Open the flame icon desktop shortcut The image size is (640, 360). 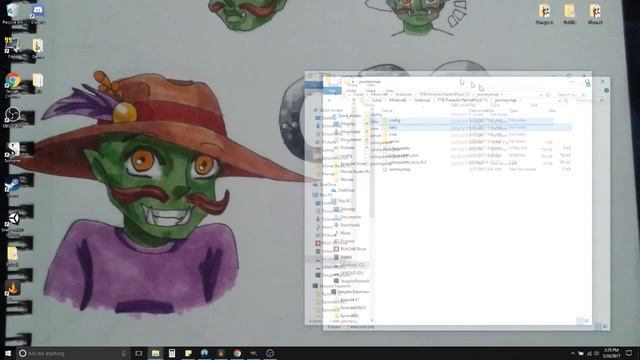point(13,290)
